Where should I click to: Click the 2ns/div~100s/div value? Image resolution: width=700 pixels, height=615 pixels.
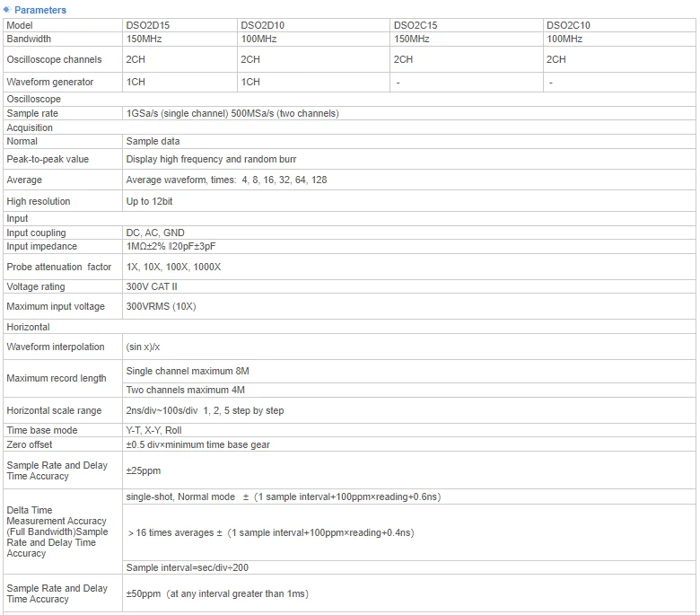[x=205, y=410]
